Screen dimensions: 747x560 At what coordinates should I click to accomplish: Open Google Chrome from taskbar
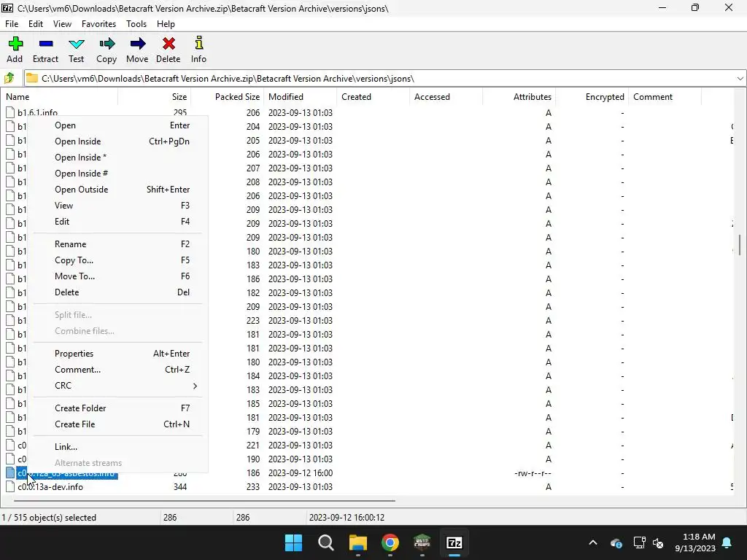click(x=390, y=542)
